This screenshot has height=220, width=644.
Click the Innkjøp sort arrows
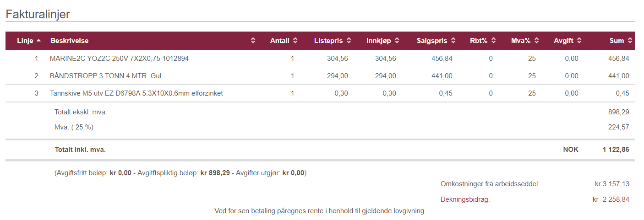(397, 41)
